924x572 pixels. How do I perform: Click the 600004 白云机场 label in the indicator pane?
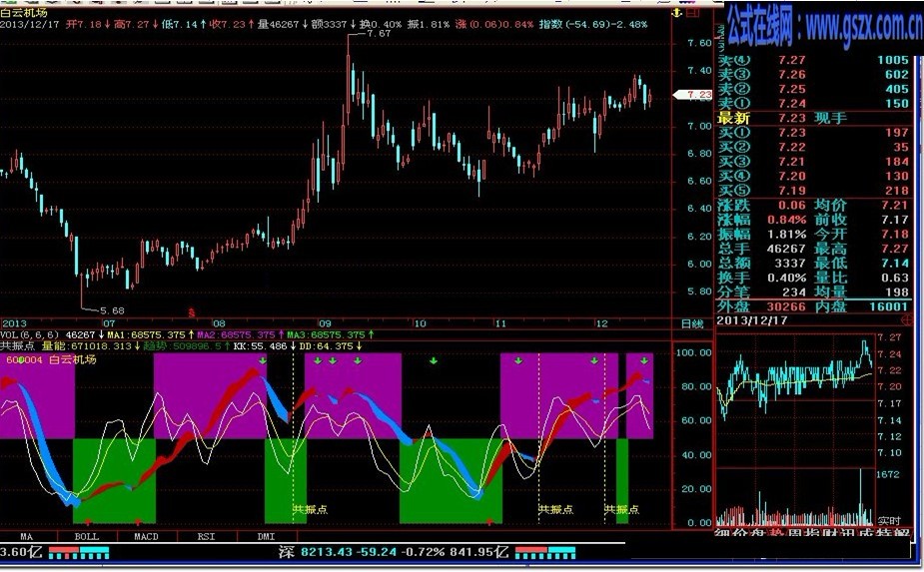(51, 359)
